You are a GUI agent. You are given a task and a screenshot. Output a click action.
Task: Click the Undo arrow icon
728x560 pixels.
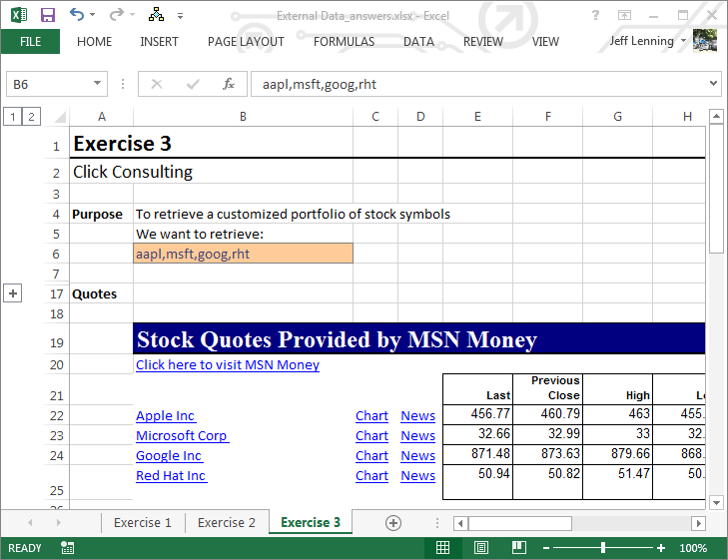tap(78, 15)
